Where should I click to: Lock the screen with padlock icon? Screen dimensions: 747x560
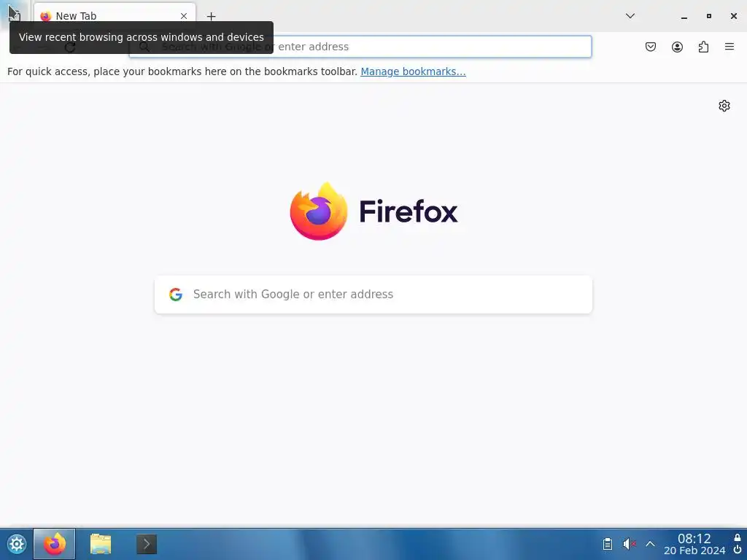738,537
